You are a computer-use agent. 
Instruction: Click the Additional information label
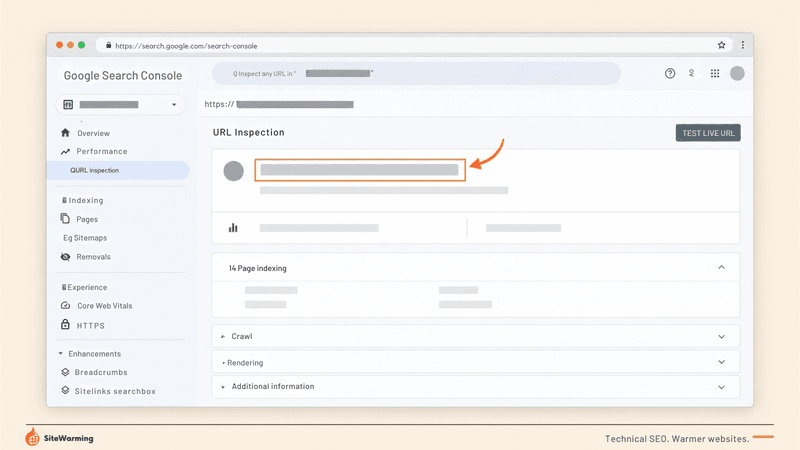[273, 386]
